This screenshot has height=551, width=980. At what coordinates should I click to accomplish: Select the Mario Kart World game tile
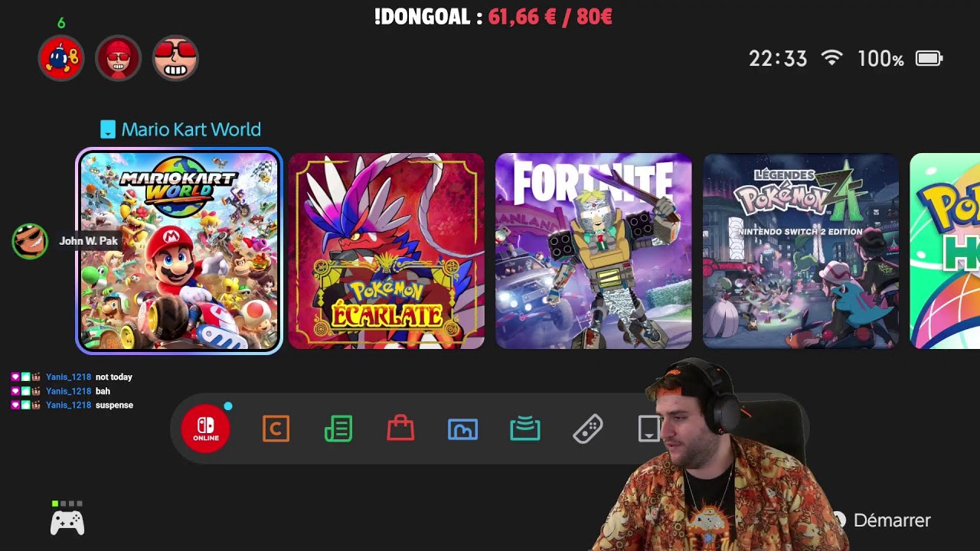[179, 251]
